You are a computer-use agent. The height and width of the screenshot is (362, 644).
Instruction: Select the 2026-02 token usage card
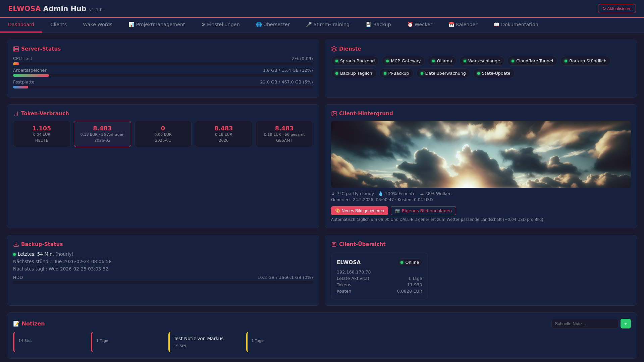pos(102,134)
